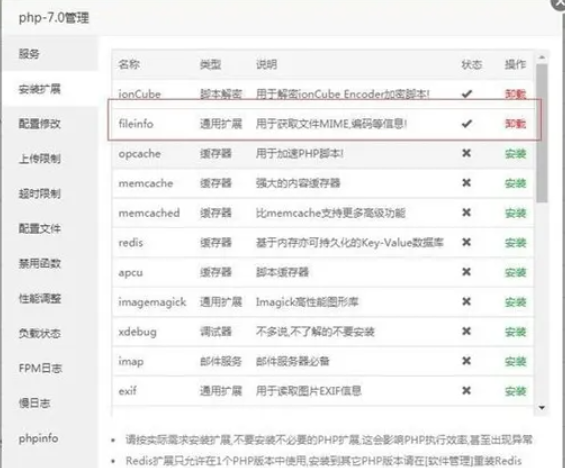Click the scrollbar up arrow in extensions list
This screenshot has height=468, width=565.
pyautogui.click(x=542, y=57)
